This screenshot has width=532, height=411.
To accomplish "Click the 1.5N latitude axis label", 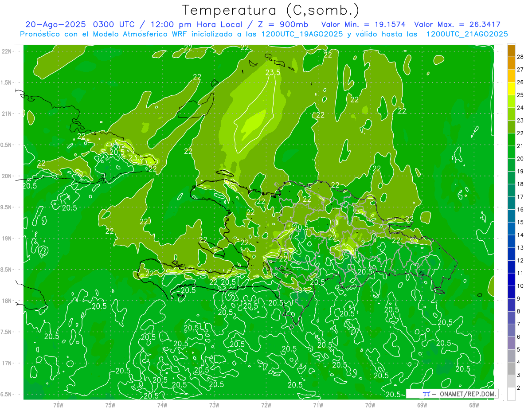I will click(7, 83).
